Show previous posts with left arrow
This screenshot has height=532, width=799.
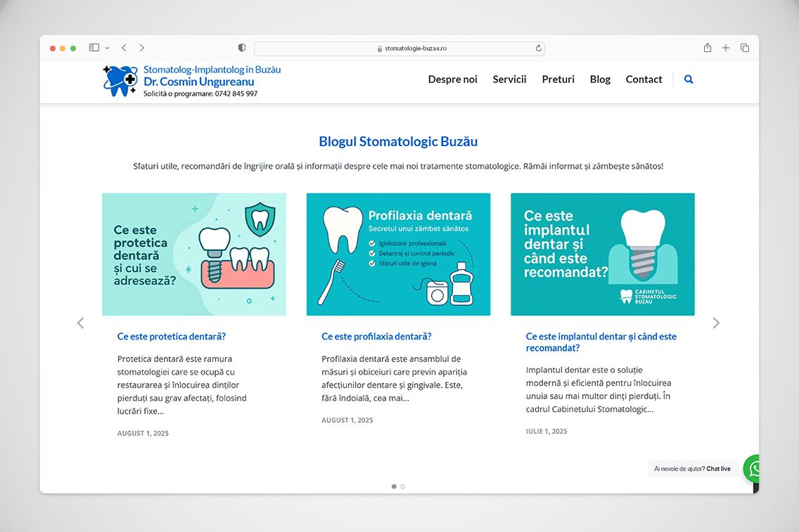[x=80, y=323]
